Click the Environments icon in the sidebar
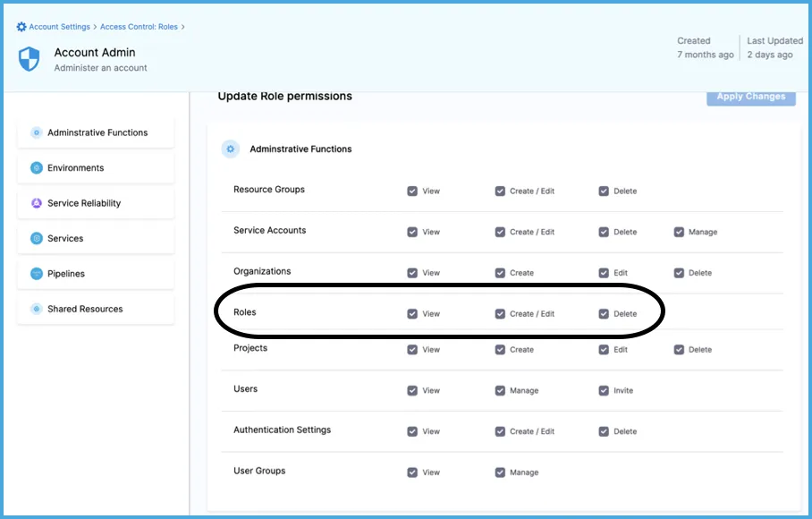 coord(35,167)
